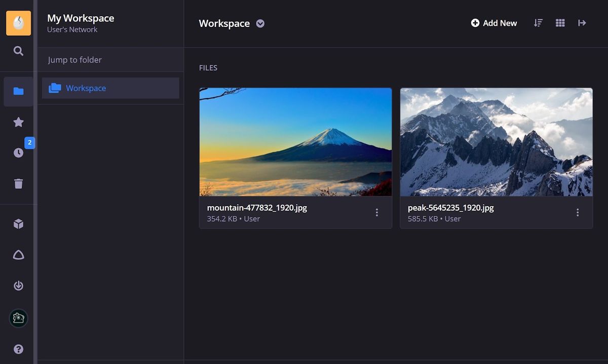The height and width of the screenshot is (364, 608).
Task: Change sorting with the sort icon
Action: [538, 23]
